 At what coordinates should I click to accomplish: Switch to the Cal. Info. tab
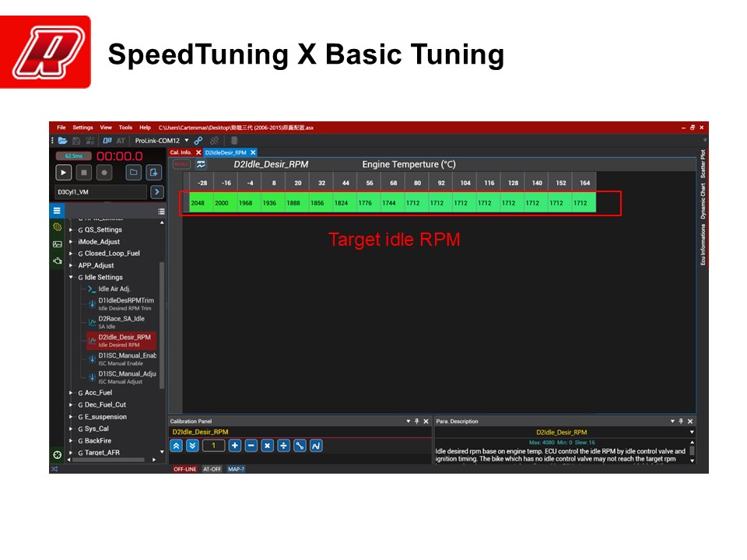coord(181,152)
